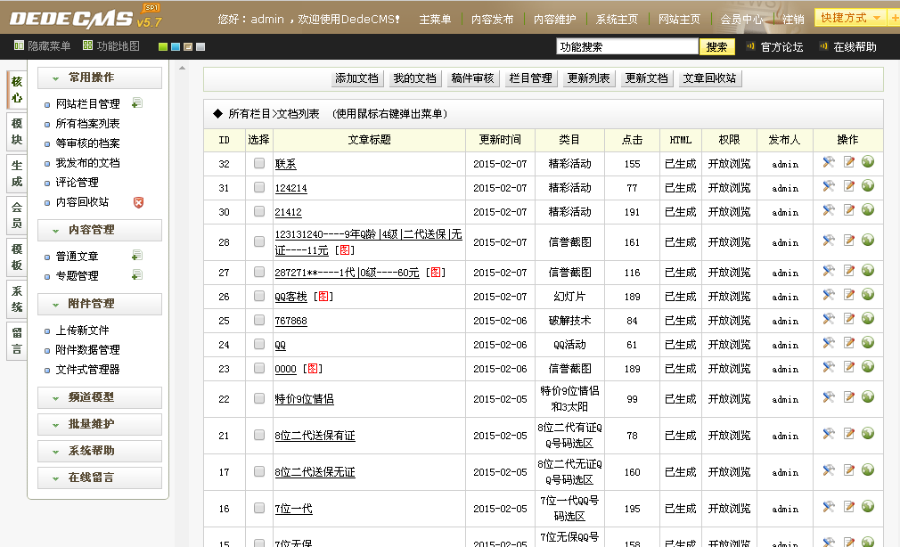
Task: Click edit pencil icon for article 124214
Action: (x=849, y=187)
